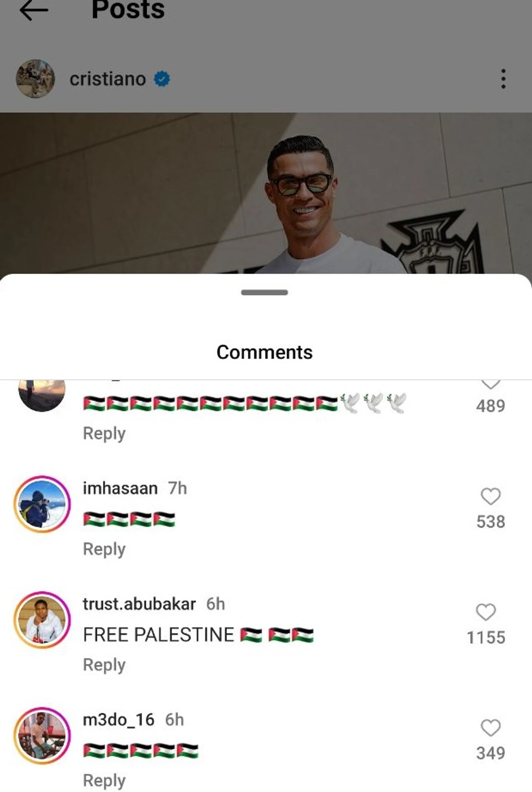Open the three-dot post options menu
The height and width of the screenshot is (792, 532).
coord(503,79)
